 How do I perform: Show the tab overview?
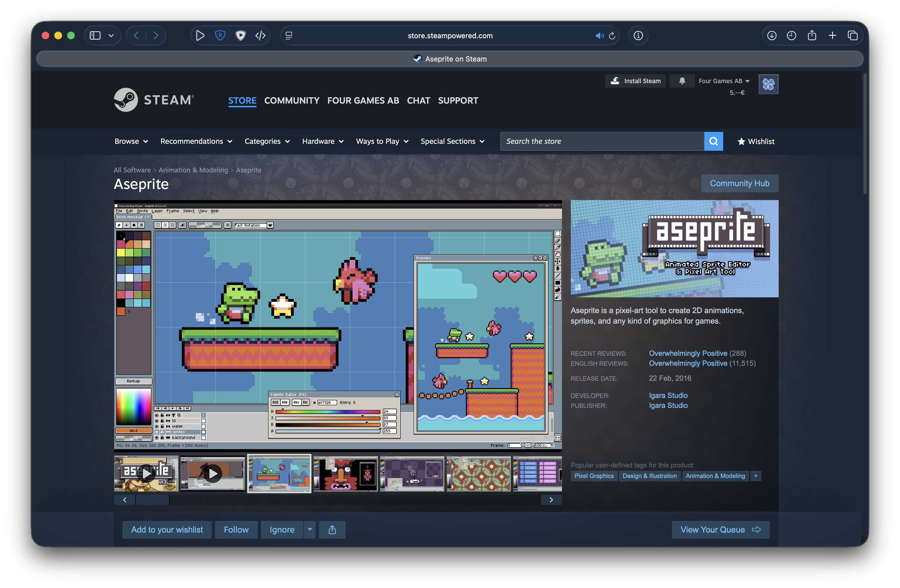(x=853, y=35)
